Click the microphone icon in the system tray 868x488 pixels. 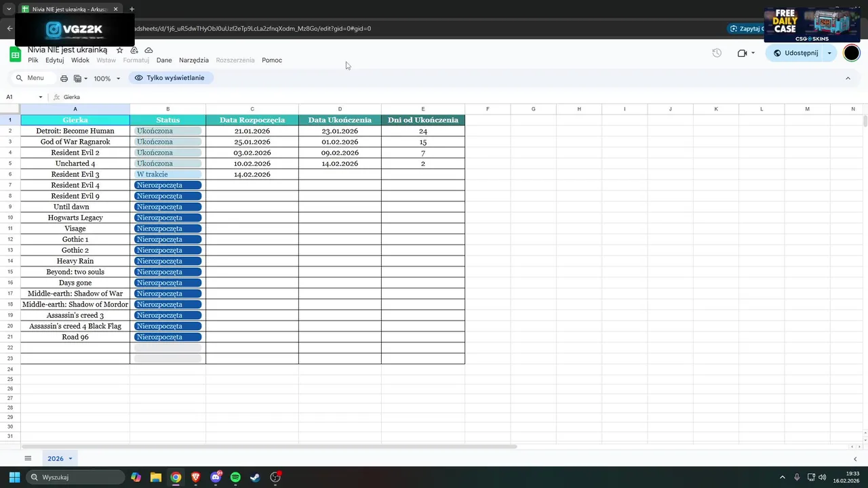pyautogui.click(x=797, y=477)
